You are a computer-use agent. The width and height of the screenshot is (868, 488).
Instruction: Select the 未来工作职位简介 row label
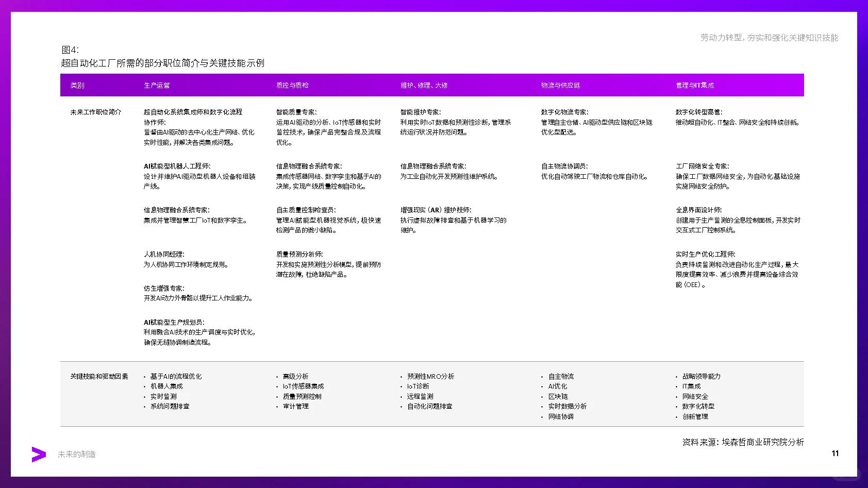(x=95, y=112)
